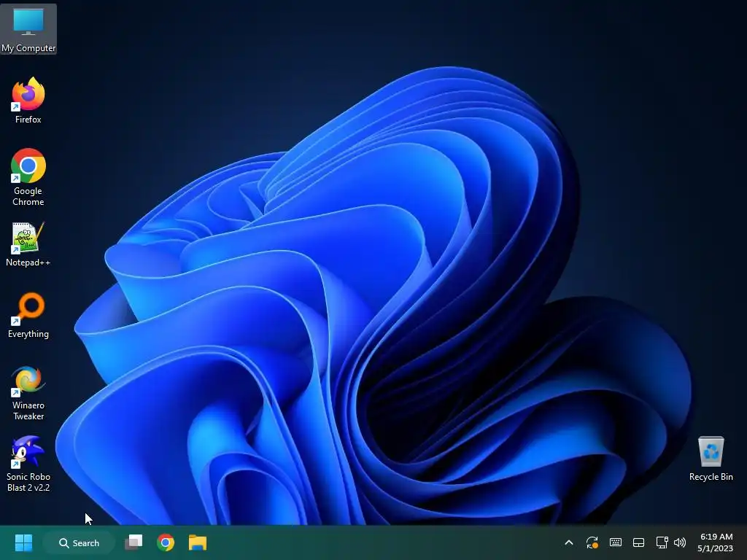This screenshot has width=747, height=560.
Task: Show hidden system tray icons
Action: click(x=569, y=542)
